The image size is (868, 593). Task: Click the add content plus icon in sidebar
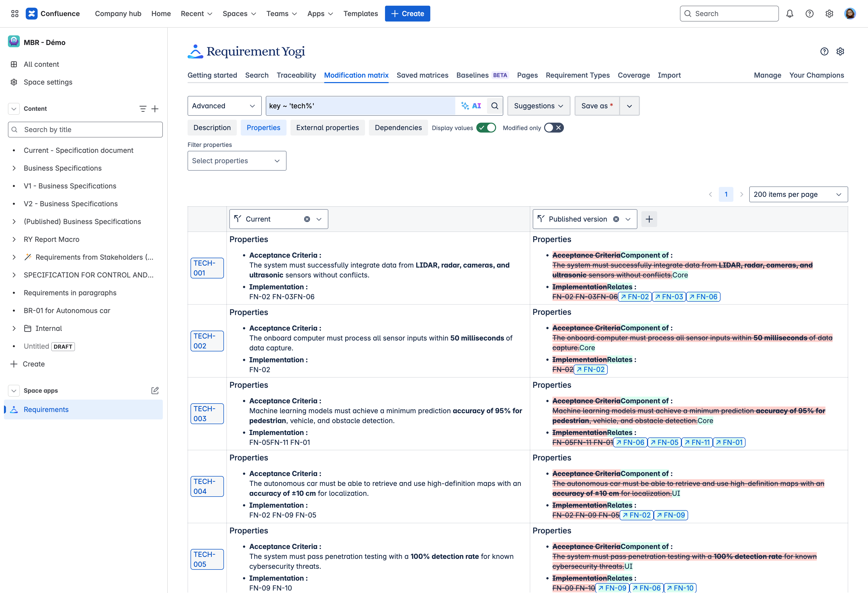[x=155, y=109]
